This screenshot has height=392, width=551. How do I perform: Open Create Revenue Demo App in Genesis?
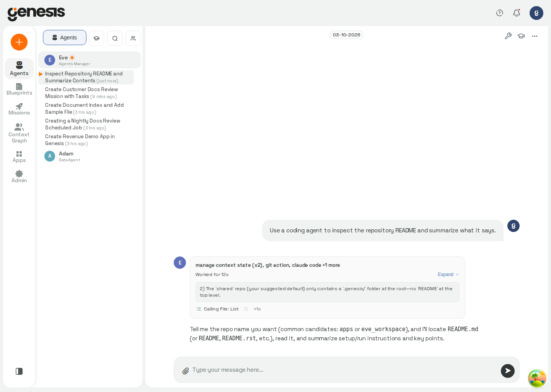click(x=86, y=140)
